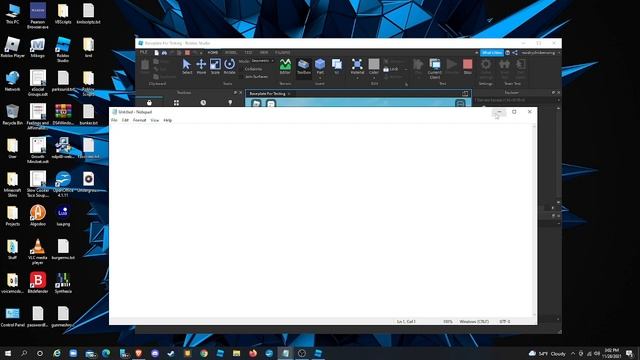The height and width of the screenshot is (360, 640).
Task: Open the Color swatch in Roblox Studio ribbon
Action: (374, 64)
